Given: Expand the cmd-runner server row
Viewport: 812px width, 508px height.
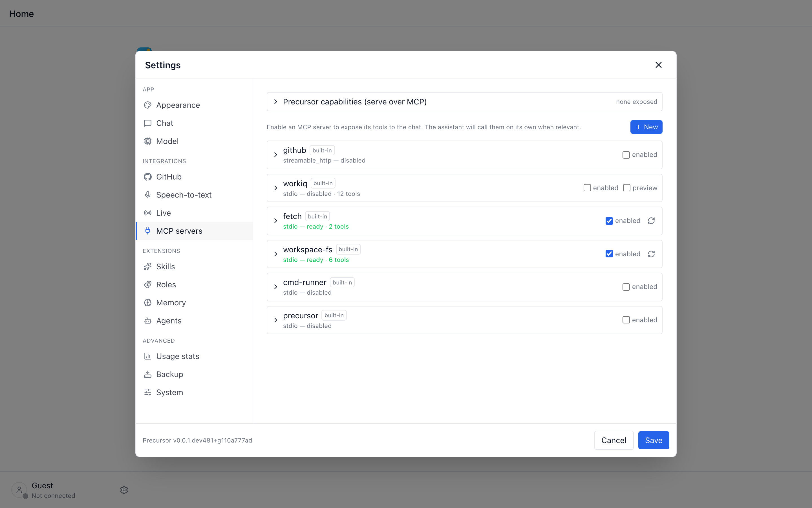Looking at the screenshot, I should (x=275, y=287).
